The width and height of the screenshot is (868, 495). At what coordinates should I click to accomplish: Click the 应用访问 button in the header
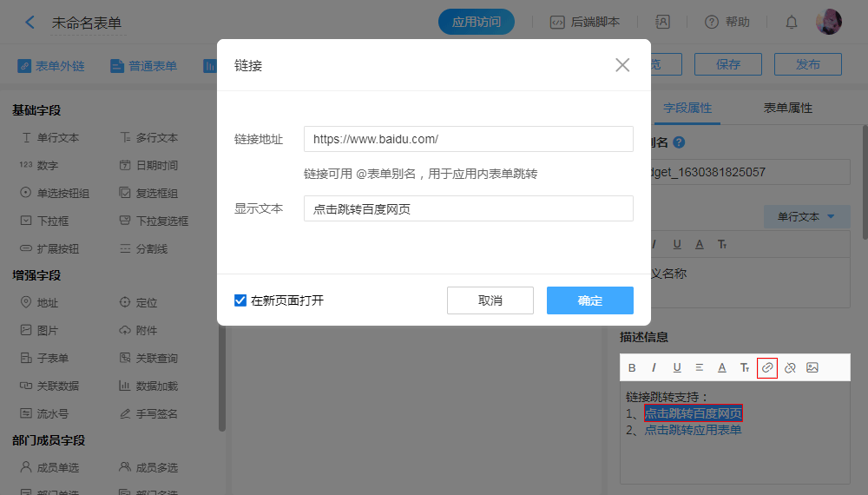477,22
